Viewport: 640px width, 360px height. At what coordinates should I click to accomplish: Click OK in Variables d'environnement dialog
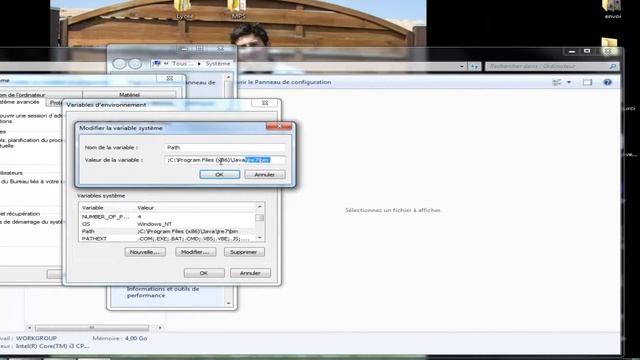coord(204,273)
